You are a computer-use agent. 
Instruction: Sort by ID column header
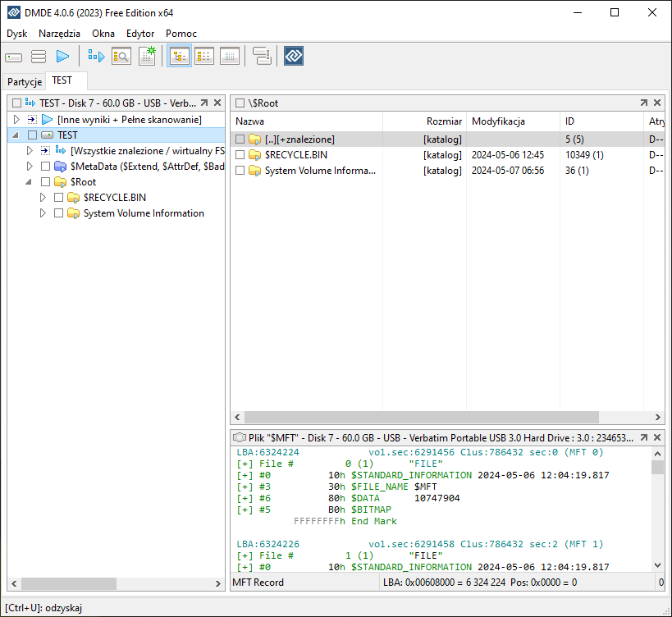tap(601, 121)
